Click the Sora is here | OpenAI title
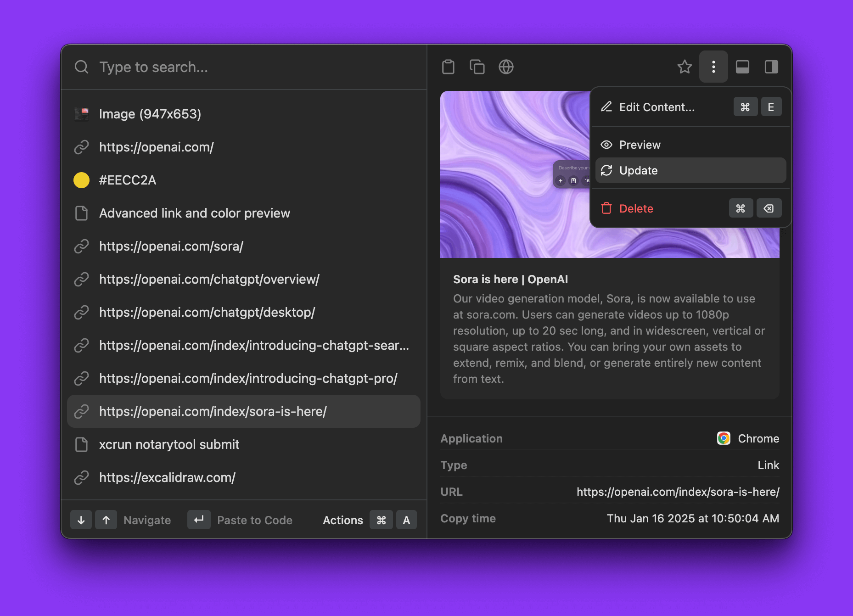 pos(511,279)
